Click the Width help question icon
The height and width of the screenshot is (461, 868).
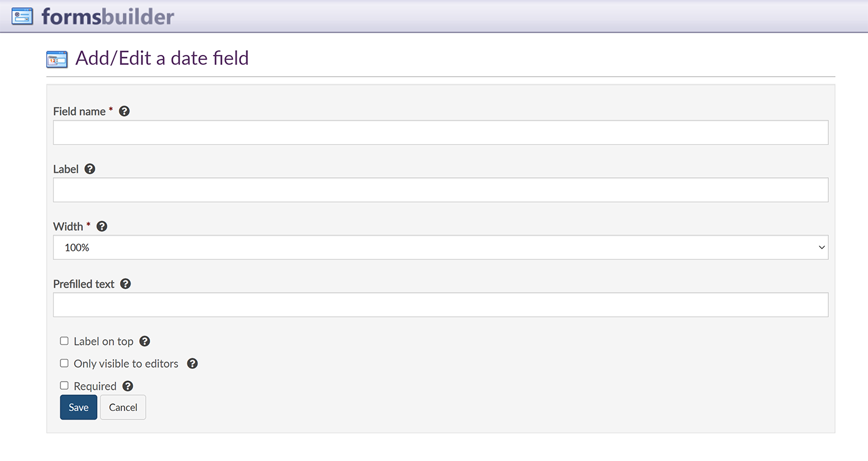pos(102,227)
